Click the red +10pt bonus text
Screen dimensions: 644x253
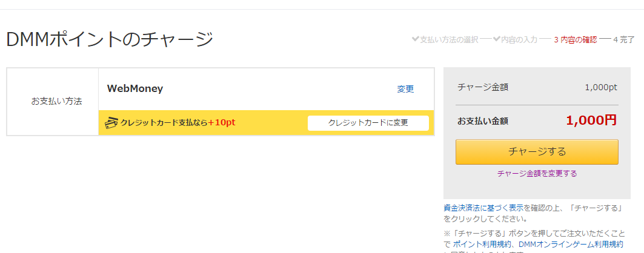pos(221,123)
